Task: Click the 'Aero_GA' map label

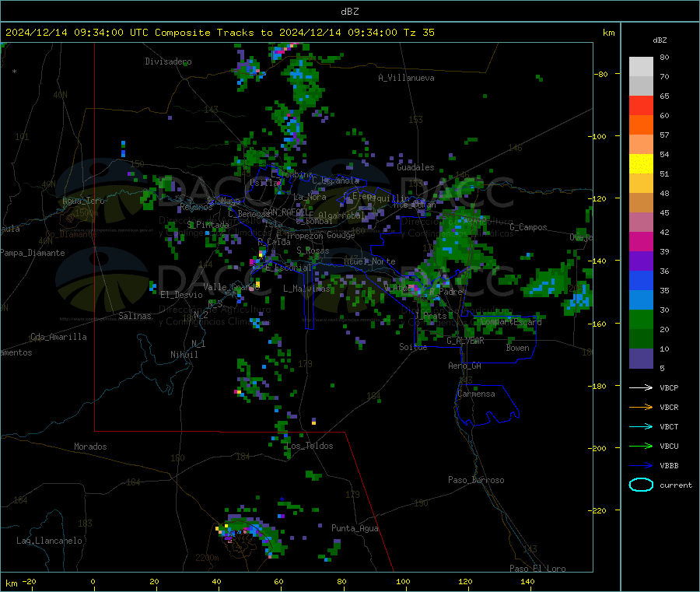Action: point(465,366)
